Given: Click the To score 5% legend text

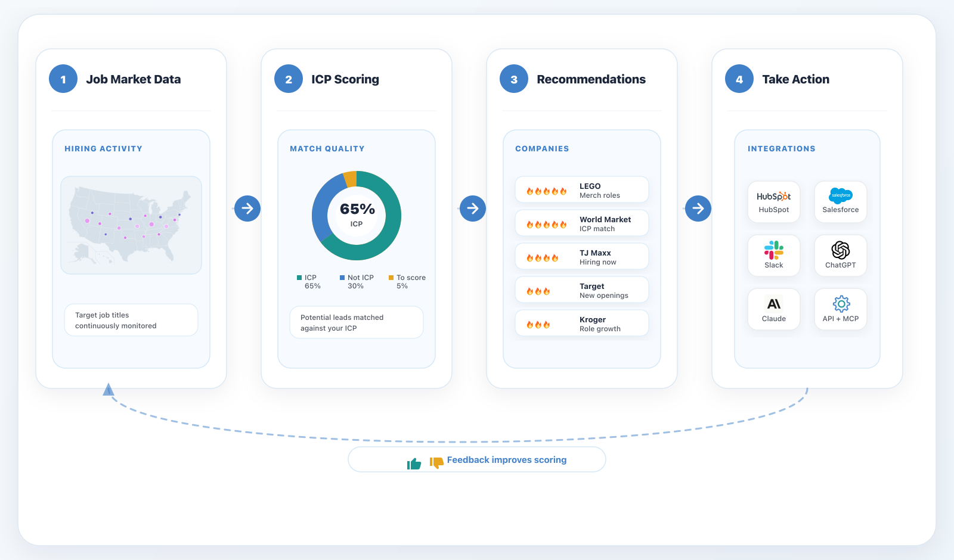Looking at the screenshot, I should pos(411,282).
